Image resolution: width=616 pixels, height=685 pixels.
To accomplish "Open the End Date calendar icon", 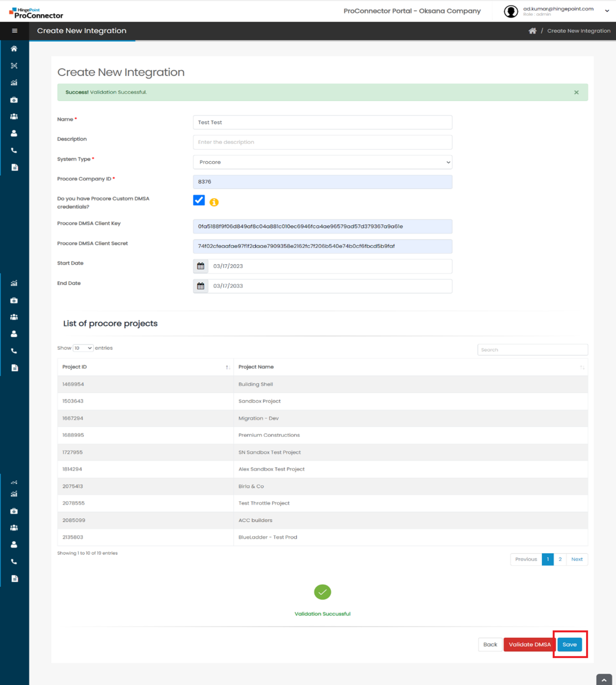I will [x=201, y=286].
